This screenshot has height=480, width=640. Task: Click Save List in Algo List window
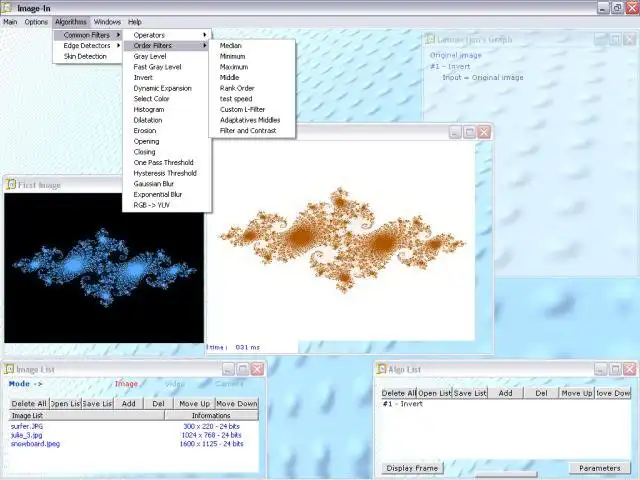click(470, 393)
